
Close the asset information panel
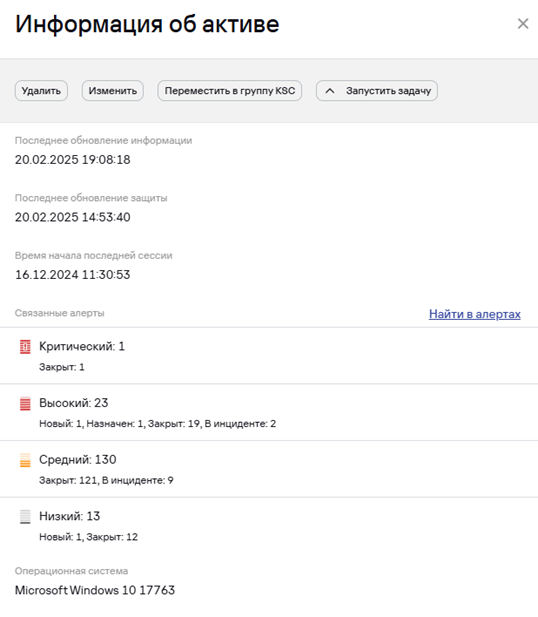[x=523, y=24]
